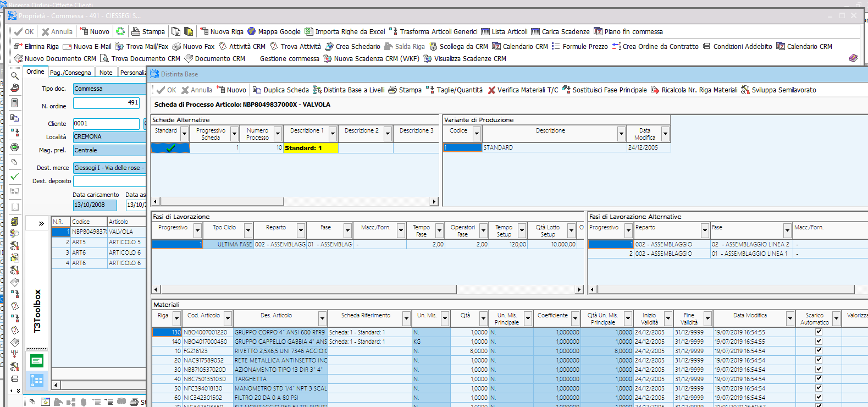Click Verifica Materiali T/C

pos(523,90)
